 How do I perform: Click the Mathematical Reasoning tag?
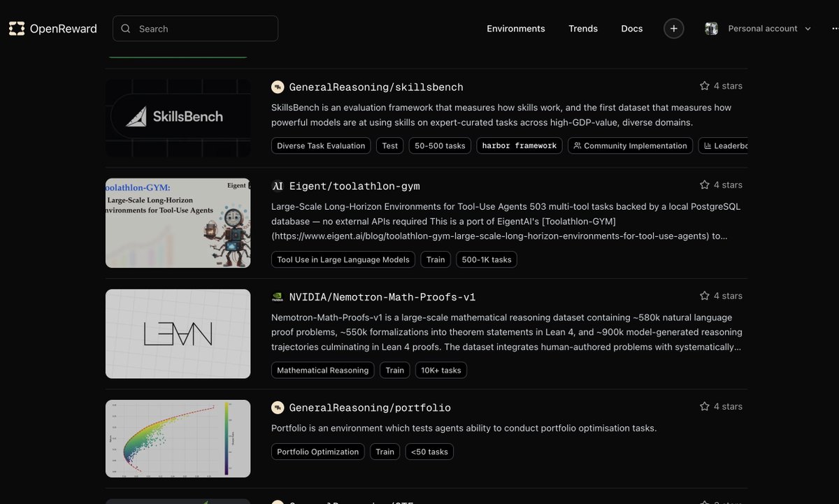323,370
